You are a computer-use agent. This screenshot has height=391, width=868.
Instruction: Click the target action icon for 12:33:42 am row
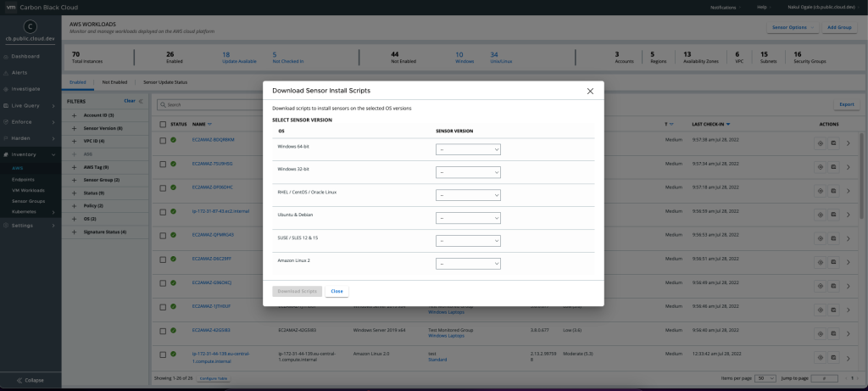coord(821,357)
